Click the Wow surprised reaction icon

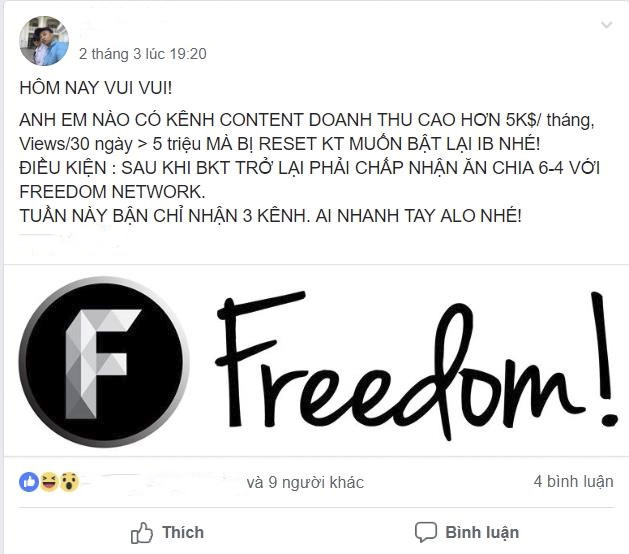tap(69, 482)
